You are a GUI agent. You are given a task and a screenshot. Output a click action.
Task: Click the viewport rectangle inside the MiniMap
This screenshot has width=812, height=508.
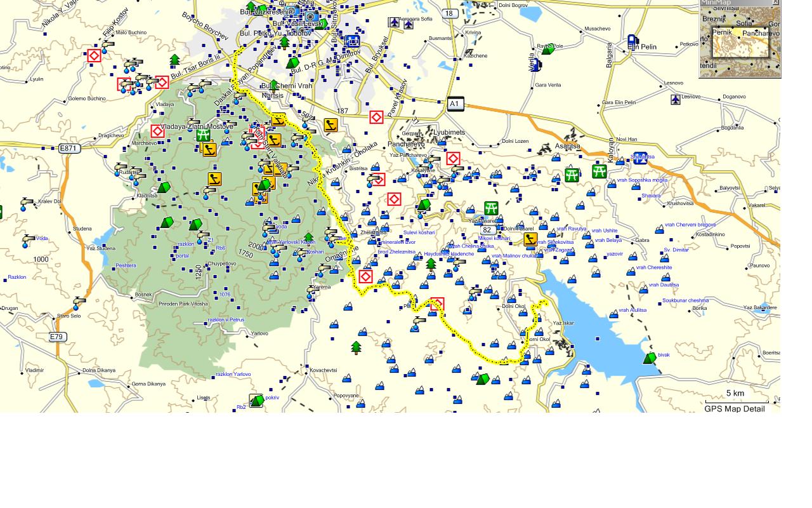click(740, 44)
